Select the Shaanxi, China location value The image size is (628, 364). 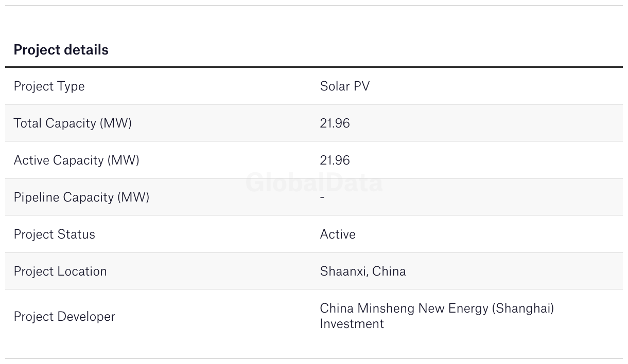pos(362,271)
